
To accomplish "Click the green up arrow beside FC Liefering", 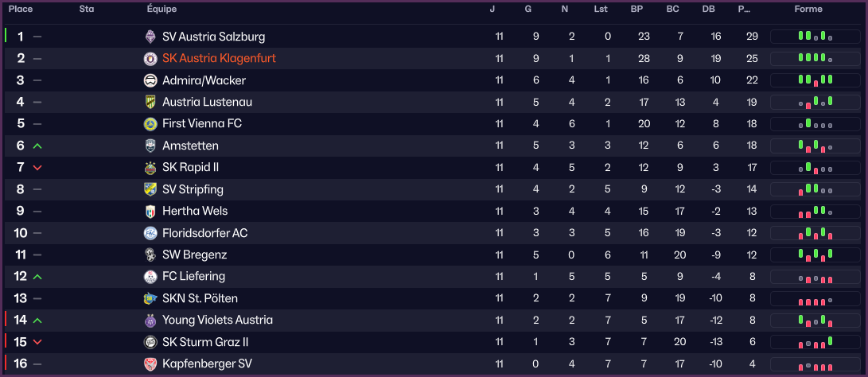I will 37,276.
